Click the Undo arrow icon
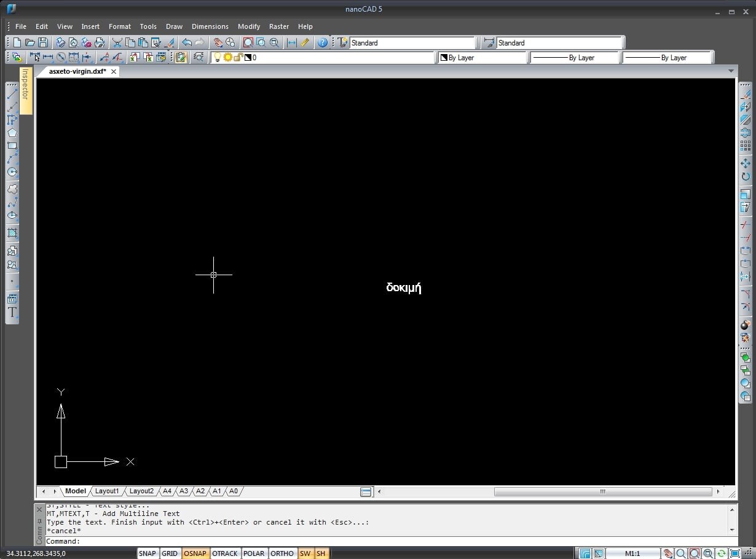Image resolution: width=756 pixels, height=559 pixels. pos(187,43)
